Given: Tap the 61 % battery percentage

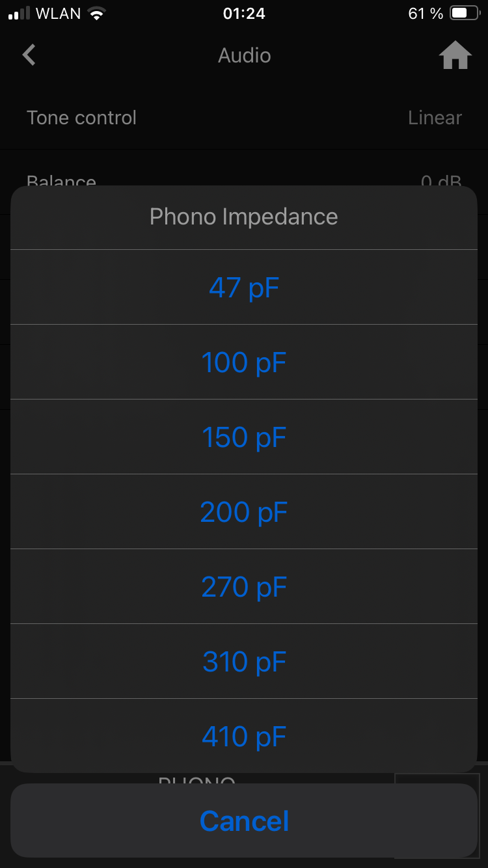Looking at the screenshot, I should tap(426, 14).
